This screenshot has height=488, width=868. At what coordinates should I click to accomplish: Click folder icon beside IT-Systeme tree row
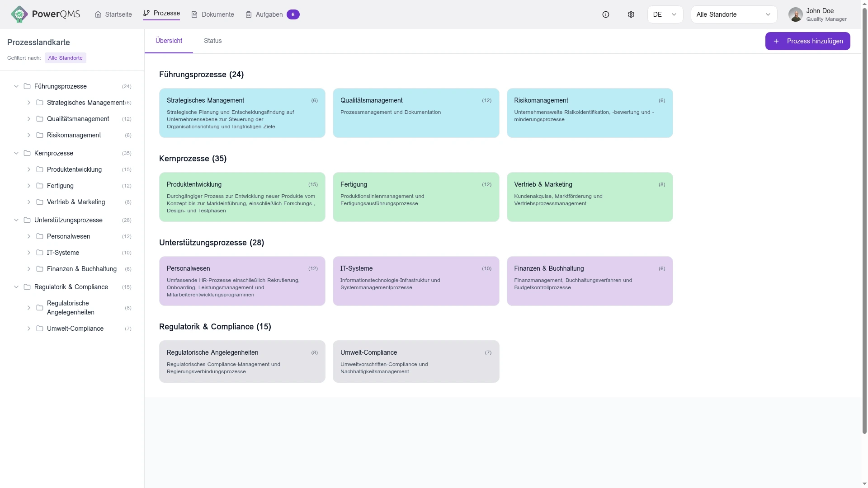40,253
